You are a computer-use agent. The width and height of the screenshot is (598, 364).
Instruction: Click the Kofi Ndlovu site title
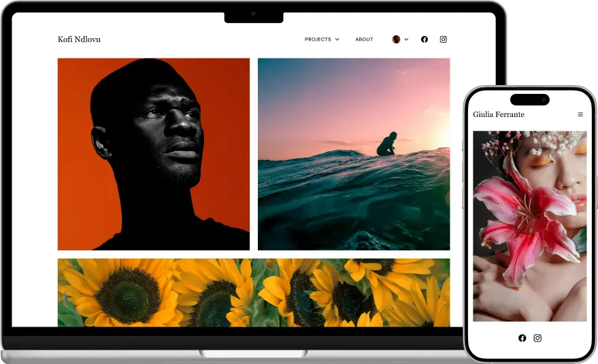pyautogui.click(x=79, y=39)
